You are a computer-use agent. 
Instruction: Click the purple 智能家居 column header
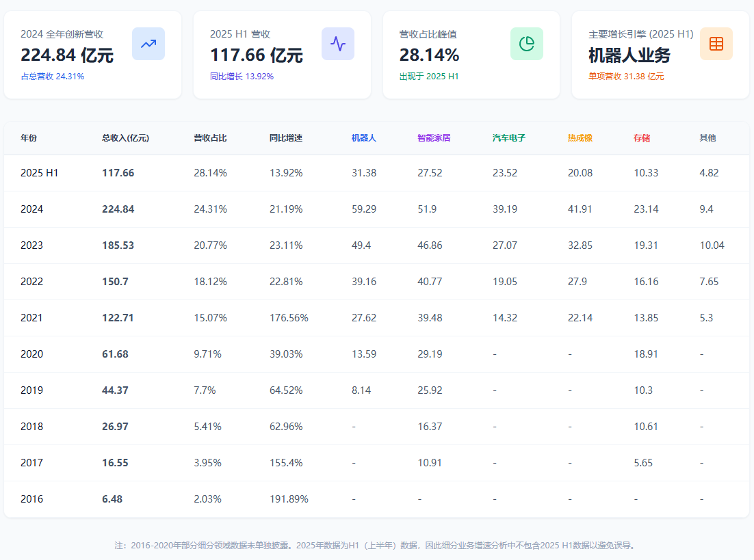point(434,138)
